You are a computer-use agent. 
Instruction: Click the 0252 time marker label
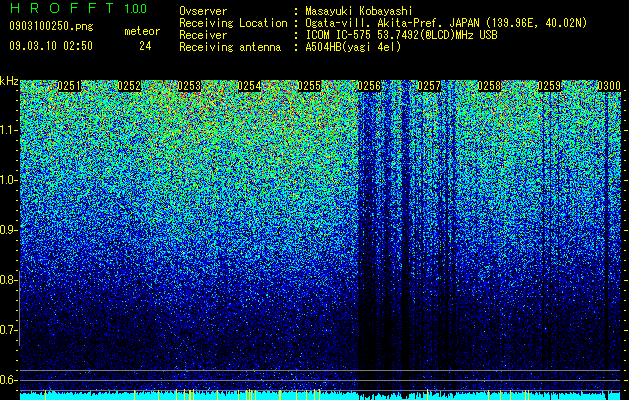(x=129, y=86)
